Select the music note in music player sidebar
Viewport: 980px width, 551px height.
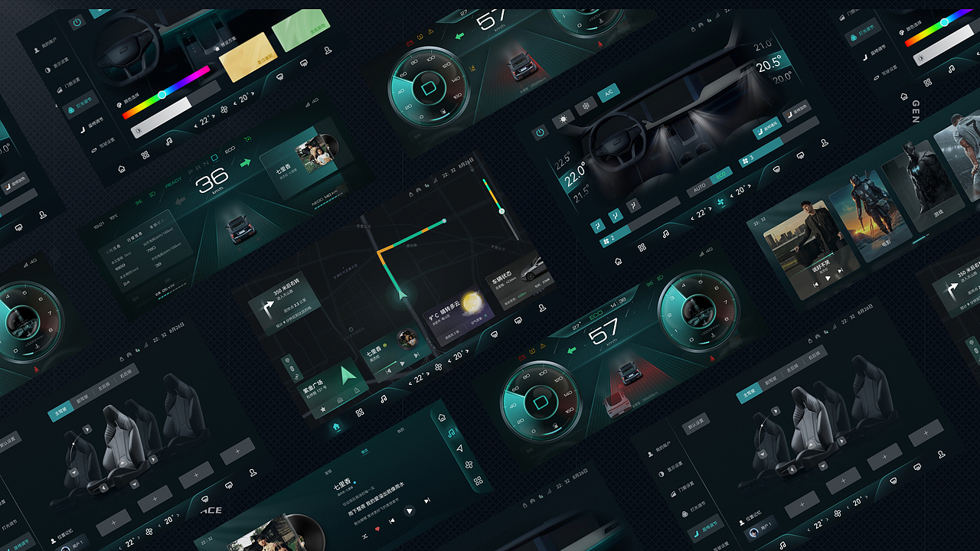(450, 433)
